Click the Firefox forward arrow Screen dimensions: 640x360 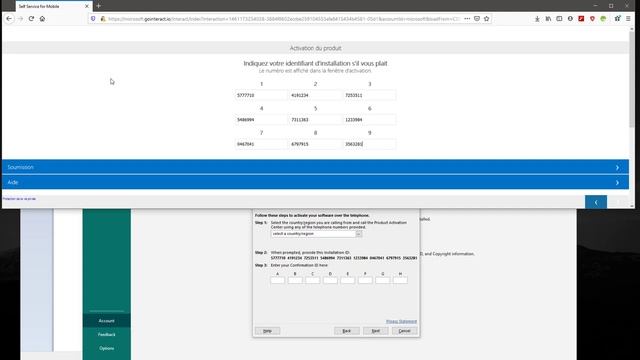click(20, 19)
